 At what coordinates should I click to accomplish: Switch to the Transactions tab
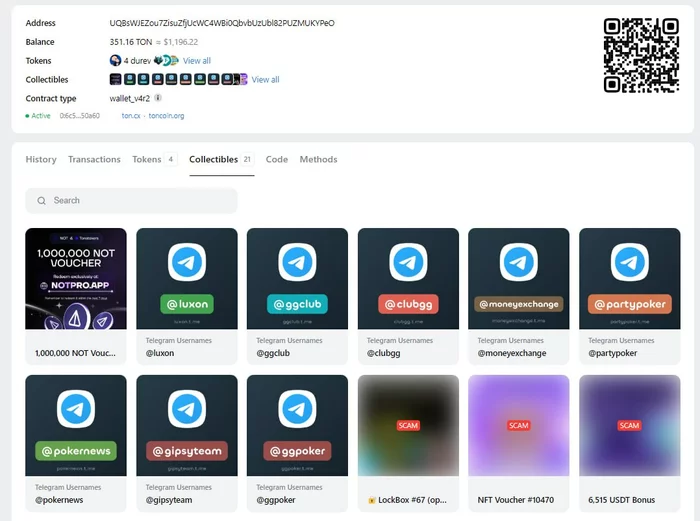click(x=94, y=159)
